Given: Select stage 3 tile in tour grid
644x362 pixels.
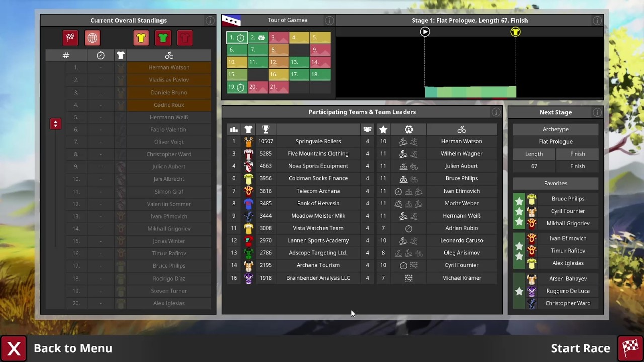Looking at the screenshot, I should click(x=278, y=38).
